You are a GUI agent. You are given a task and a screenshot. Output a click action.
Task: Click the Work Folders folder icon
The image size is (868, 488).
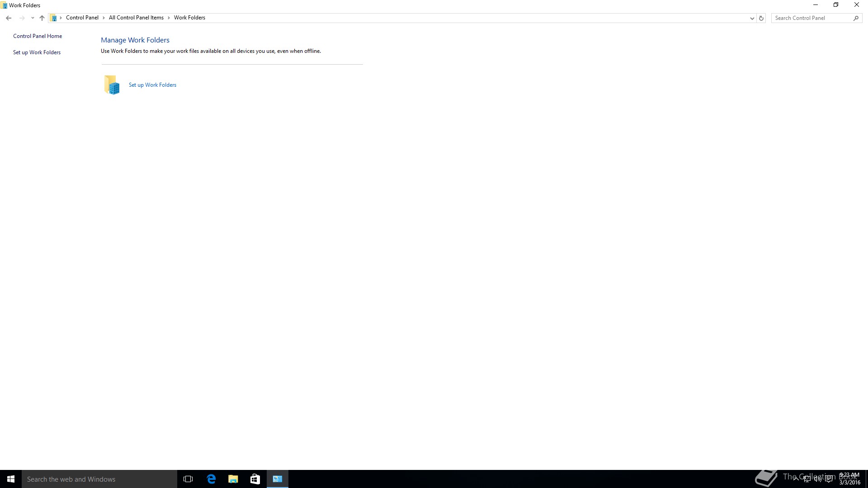pyautogui.click(x=112, y=85)
